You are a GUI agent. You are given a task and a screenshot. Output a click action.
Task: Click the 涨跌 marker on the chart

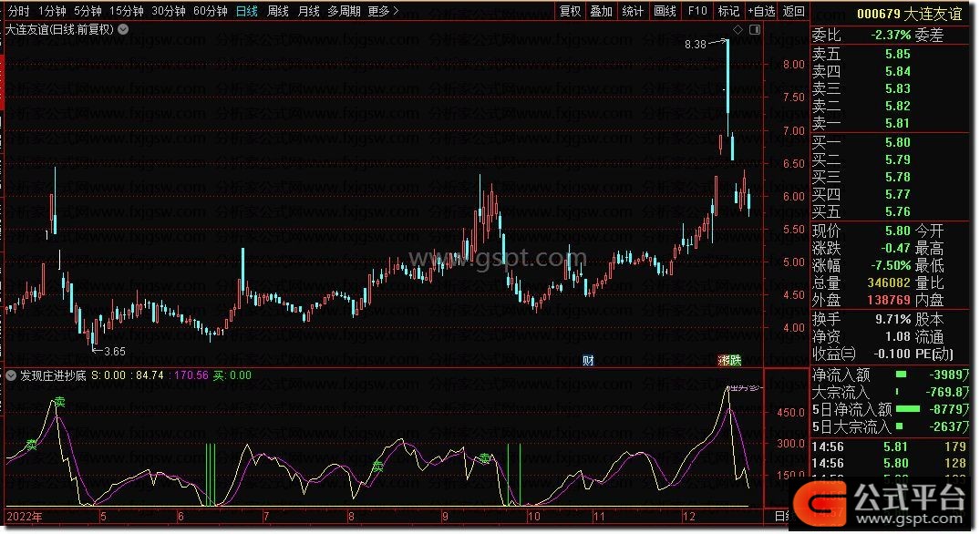729,360
